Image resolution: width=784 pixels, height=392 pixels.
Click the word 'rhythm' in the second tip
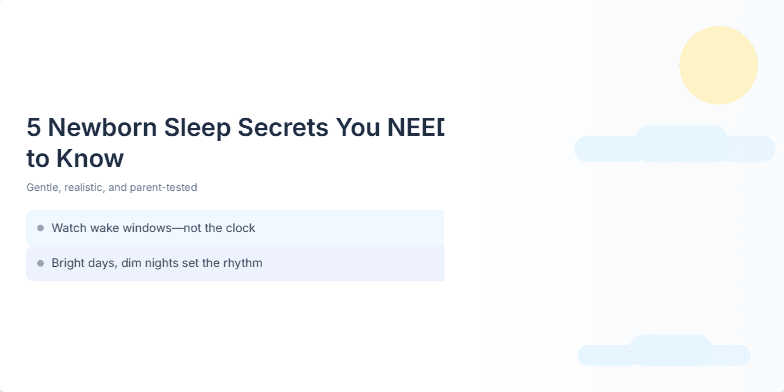[x=242, y=263]
